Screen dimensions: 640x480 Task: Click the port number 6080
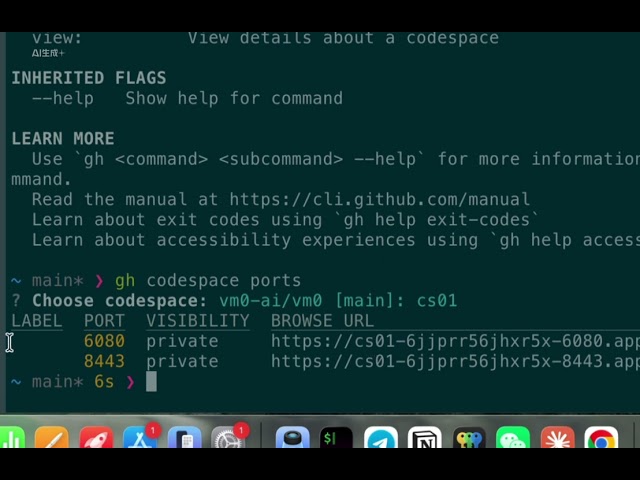click(104, 341)
